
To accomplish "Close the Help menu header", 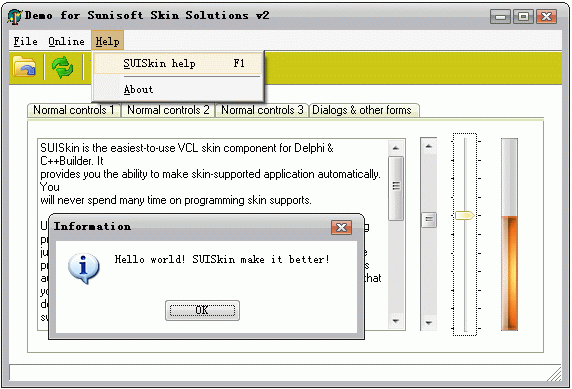I will [x=108, y=41].
